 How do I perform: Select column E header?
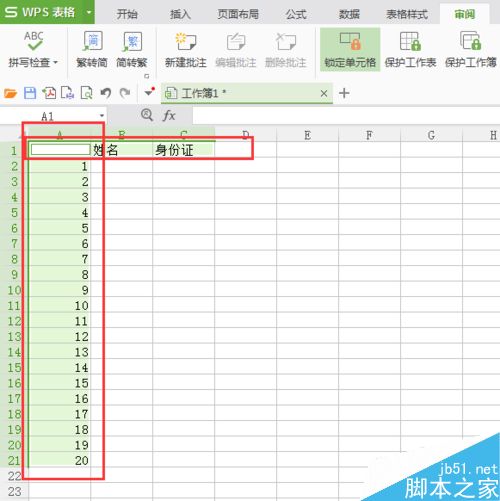[307, 135]
